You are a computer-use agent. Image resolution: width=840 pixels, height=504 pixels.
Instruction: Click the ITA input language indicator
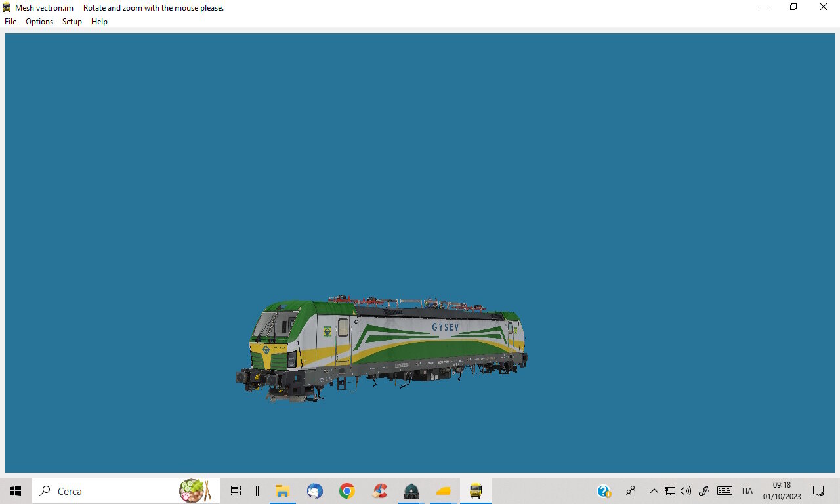747,491
